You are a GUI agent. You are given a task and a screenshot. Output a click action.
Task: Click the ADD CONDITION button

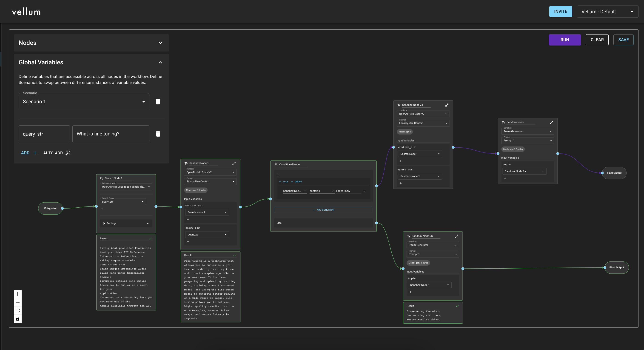coord(323,210)
